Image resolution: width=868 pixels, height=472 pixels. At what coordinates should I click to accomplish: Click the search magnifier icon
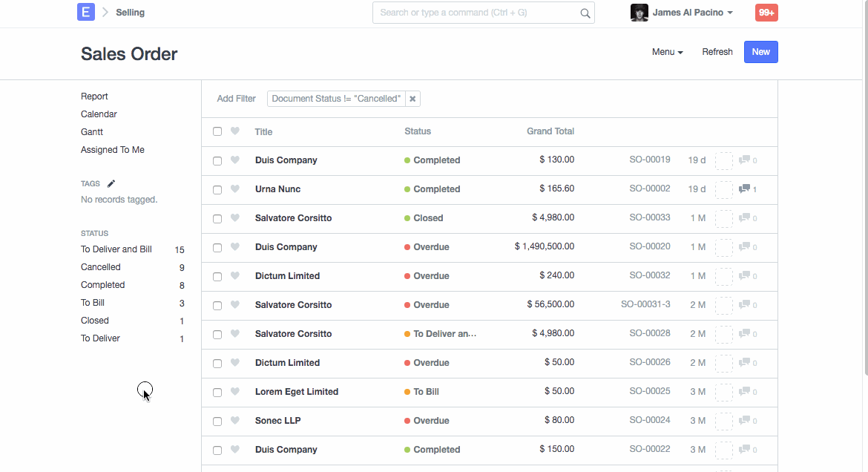point(585,13)
